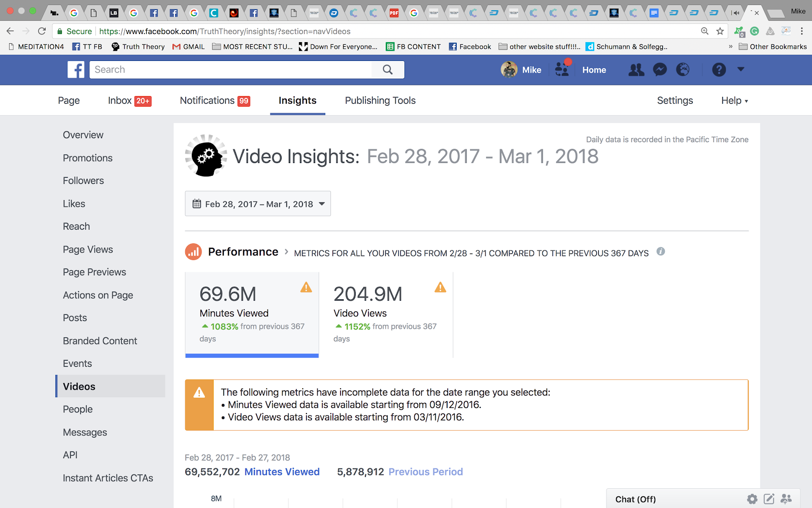This screenshot has width=812, height=508.
Task: Open Mike's profile picture
Action: [509, 70]
